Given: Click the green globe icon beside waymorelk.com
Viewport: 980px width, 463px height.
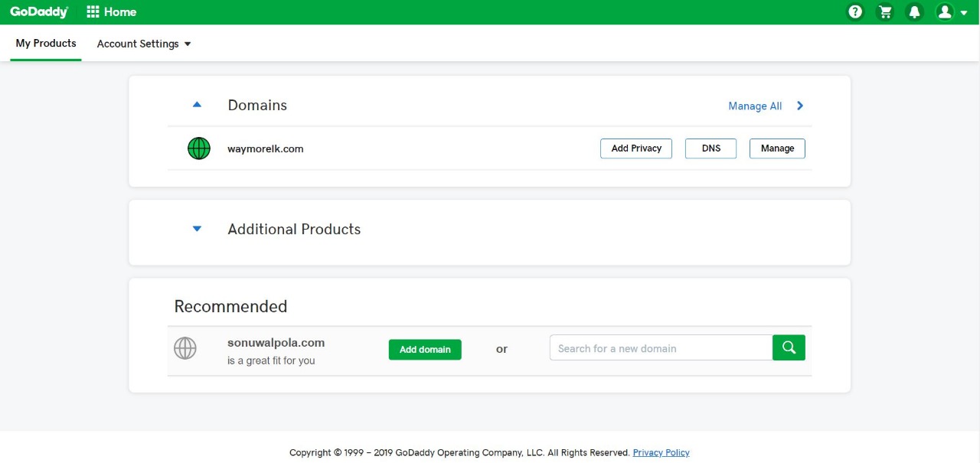Looking at the screenshot, I should [199, 148].
